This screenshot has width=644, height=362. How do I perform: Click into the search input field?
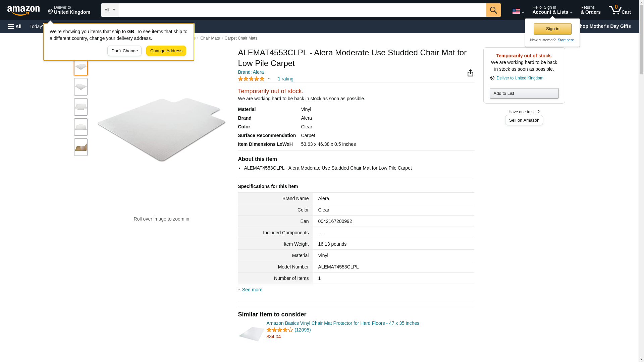coord(302,10)
